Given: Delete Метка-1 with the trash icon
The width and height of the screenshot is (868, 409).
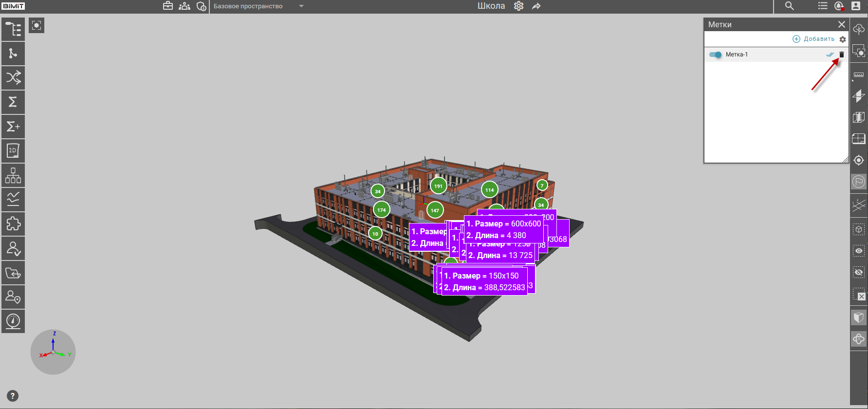Looking at the screenshot, I should point(842,55).
